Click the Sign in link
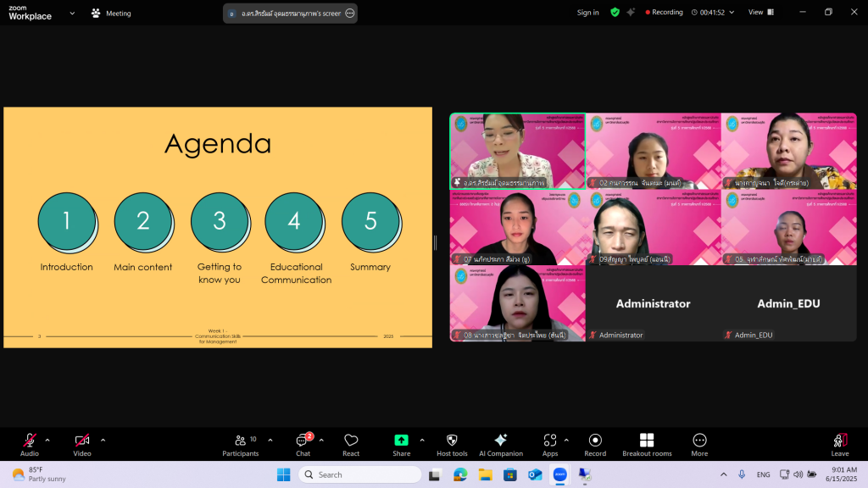The height and width of the screenshot is (488, 868). click(x=587, y=13)
